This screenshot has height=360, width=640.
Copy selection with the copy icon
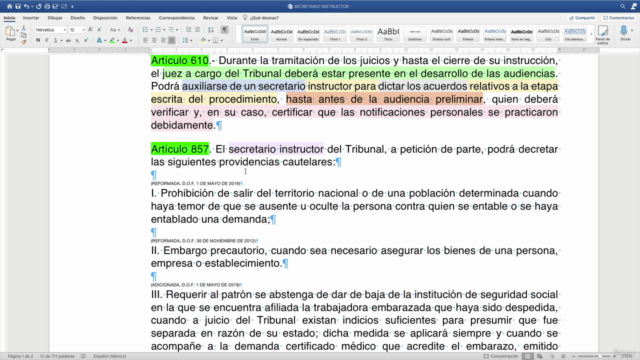tap(24, 35)
